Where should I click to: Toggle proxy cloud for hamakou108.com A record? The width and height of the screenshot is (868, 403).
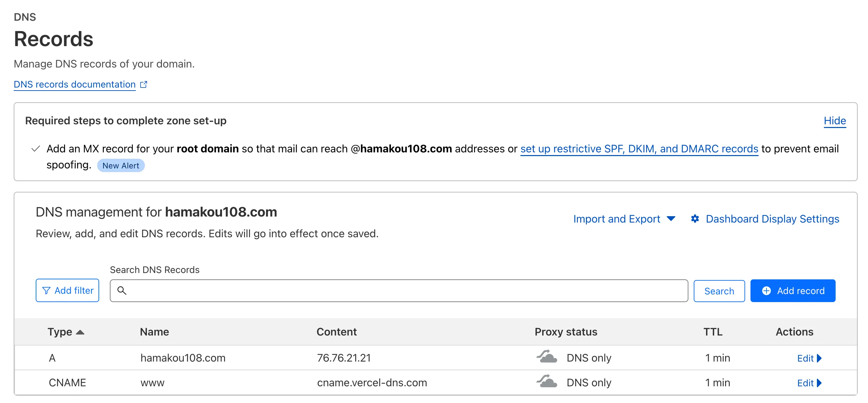(x=547, y=357)
